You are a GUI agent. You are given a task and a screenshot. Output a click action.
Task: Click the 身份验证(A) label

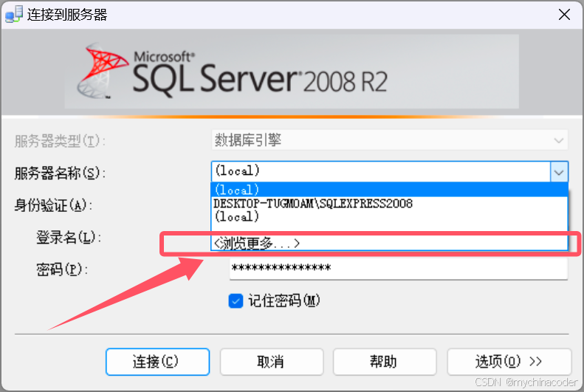53,205
